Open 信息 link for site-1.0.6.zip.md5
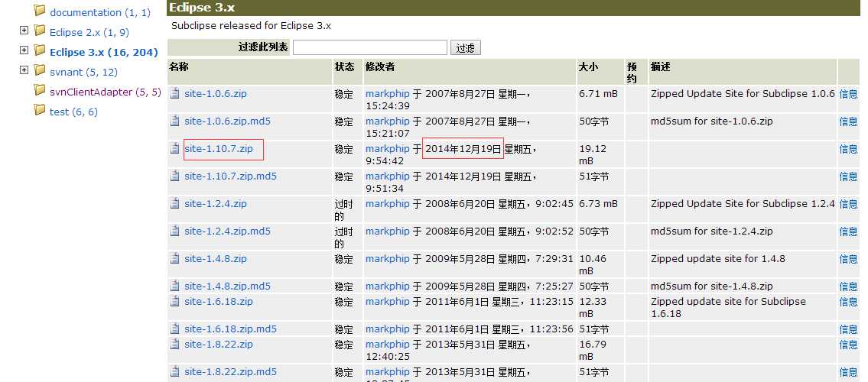The width and height of the screenshot is (868, 382). (848, 121)
